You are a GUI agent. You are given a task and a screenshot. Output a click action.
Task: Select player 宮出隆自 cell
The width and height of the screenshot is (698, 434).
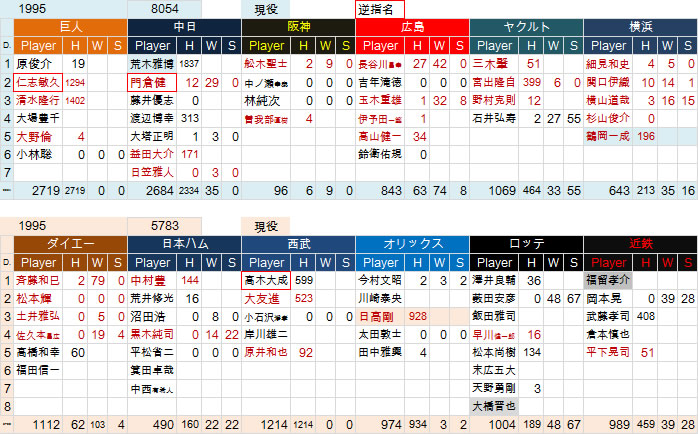pos(494,82)
